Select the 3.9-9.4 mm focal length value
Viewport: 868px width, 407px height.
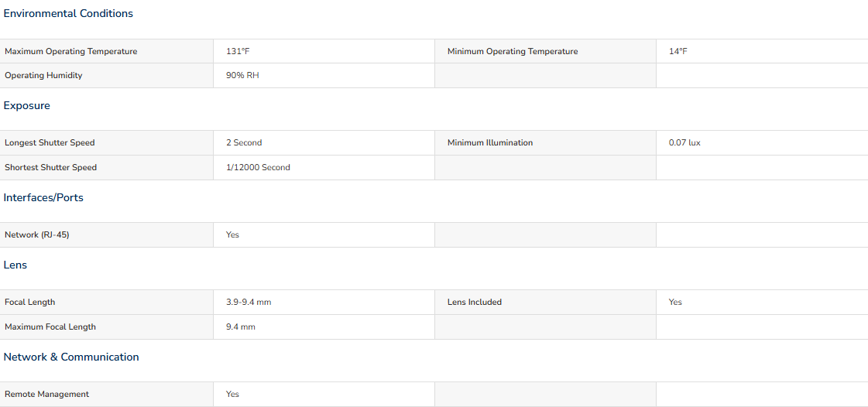pos(249,303)
